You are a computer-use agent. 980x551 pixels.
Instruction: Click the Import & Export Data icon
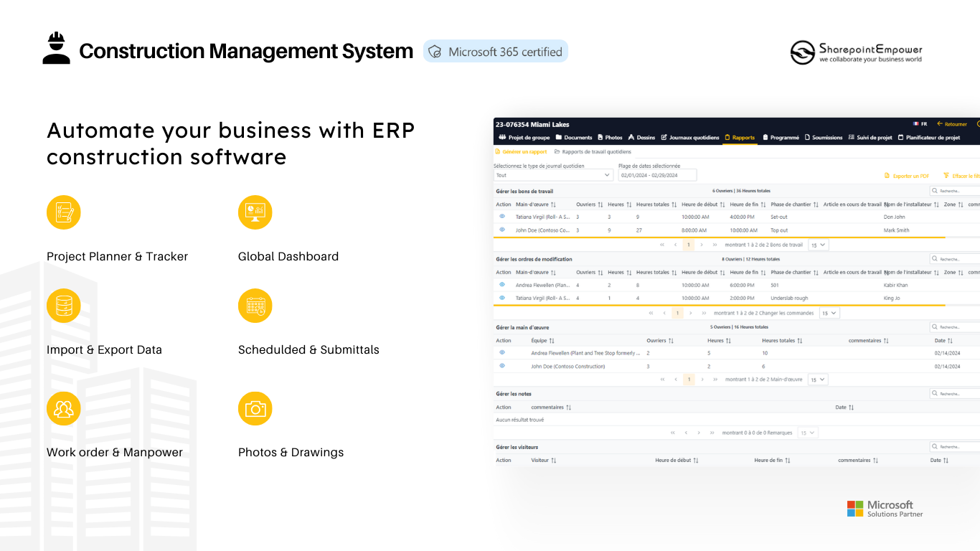coord(64,306)
